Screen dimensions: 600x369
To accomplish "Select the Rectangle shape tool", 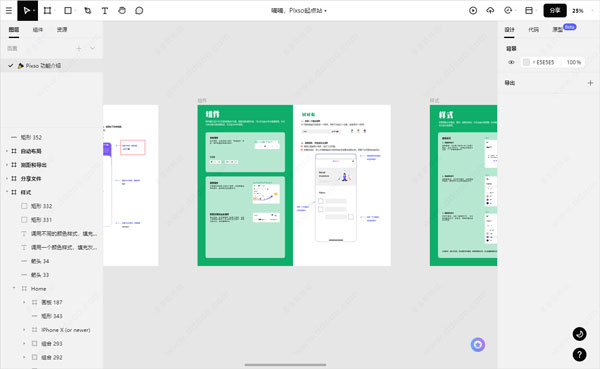I will (x=68, y=11).
